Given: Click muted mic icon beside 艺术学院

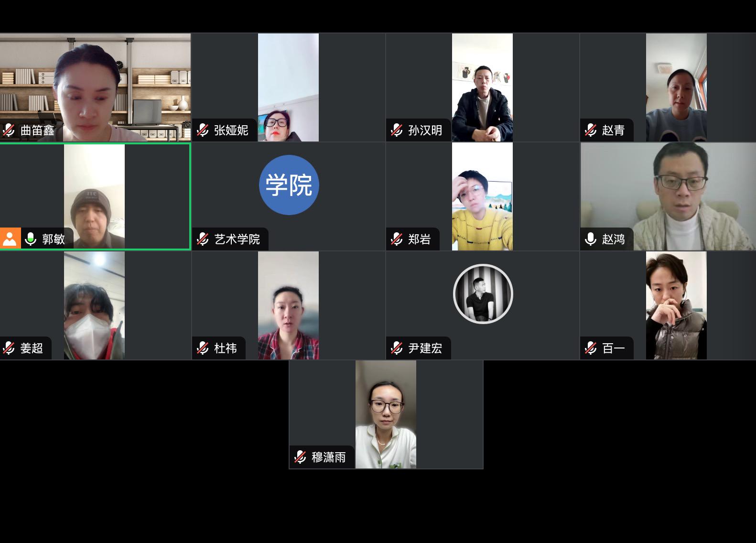Looking at the screenshot, I should [x=203, y=239].
